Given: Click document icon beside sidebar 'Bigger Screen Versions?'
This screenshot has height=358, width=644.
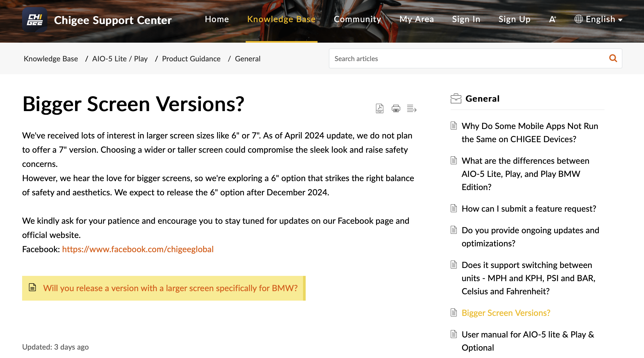Looking at the screenshot, I should [454, 312].
